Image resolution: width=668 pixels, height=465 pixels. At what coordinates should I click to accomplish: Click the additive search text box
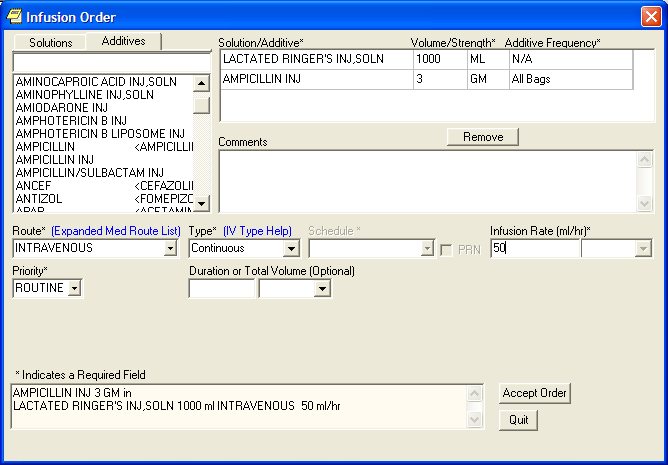point(112,63)
